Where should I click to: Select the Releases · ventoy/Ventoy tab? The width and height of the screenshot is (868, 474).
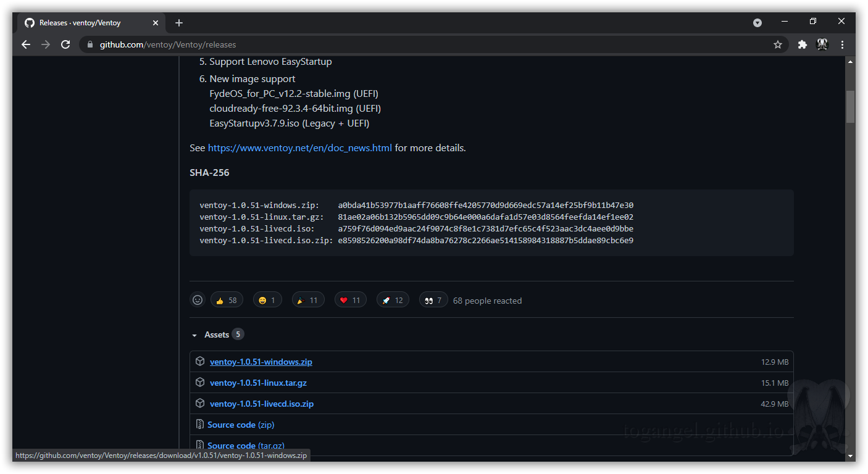coord(93,23)
